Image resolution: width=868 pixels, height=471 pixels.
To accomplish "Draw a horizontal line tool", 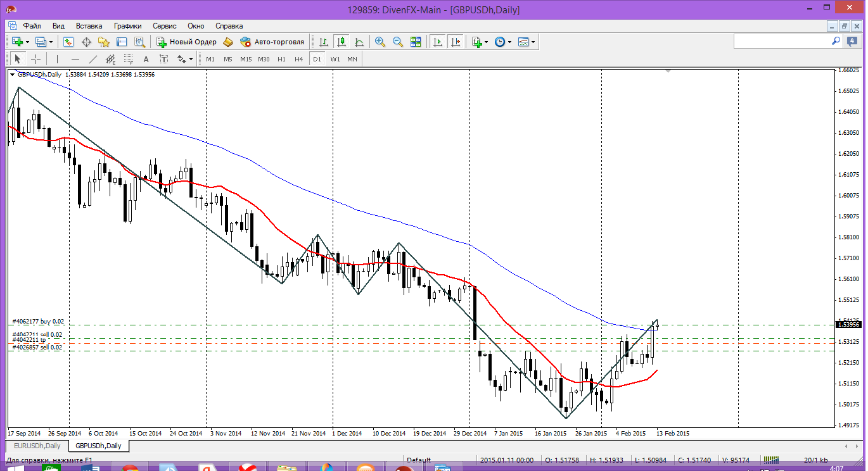I will (x=75, y=59).
